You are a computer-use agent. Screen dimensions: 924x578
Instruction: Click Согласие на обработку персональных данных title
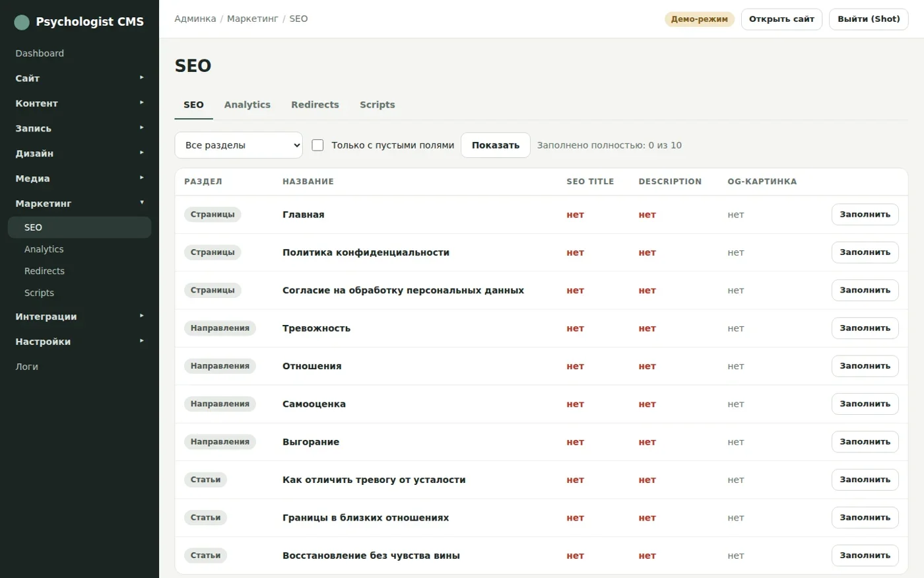pos(403,291)
